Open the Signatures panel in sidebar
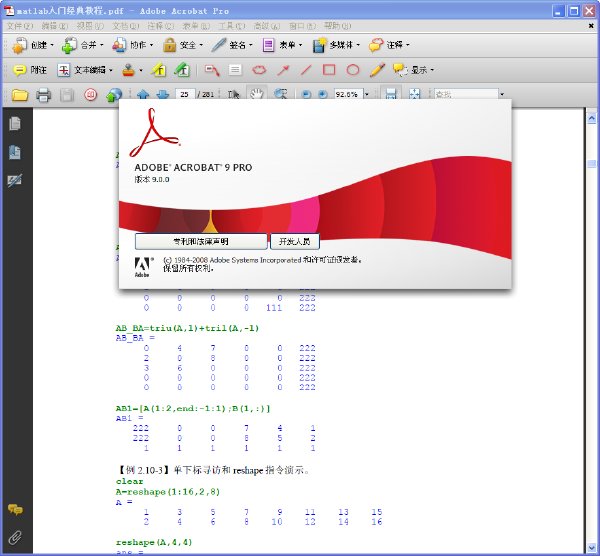This screenshot has height=556, width=600. pyautogui.click(x=15, y=180)
